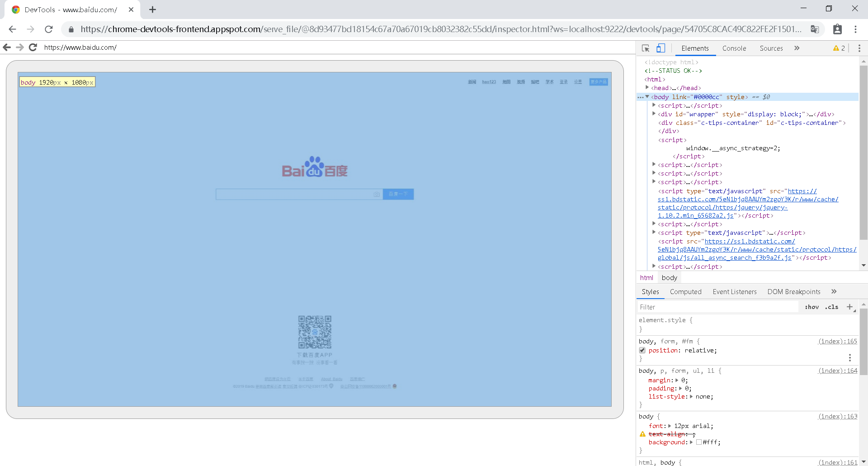Image resolution: width=868 pixels, height=466 pixels.
Task: Open the extension clipboard icon
Action: tap(837, 29)
